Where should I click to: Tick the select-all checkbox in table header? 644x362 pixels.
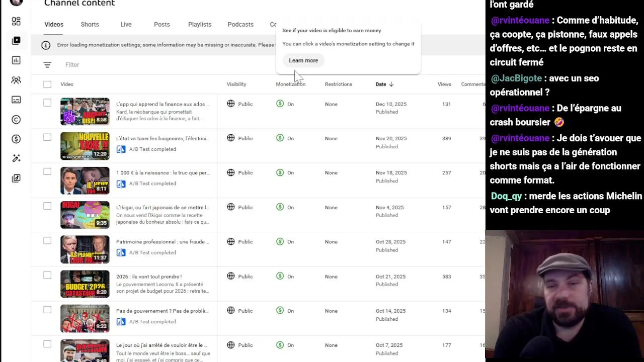click(x=47, y=84)
